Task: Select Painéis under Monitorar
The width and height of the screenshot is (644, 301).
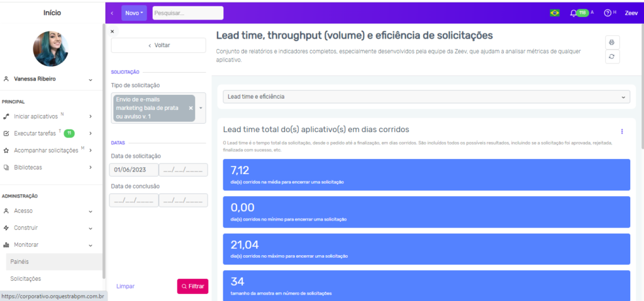Action: coord(19,261)
